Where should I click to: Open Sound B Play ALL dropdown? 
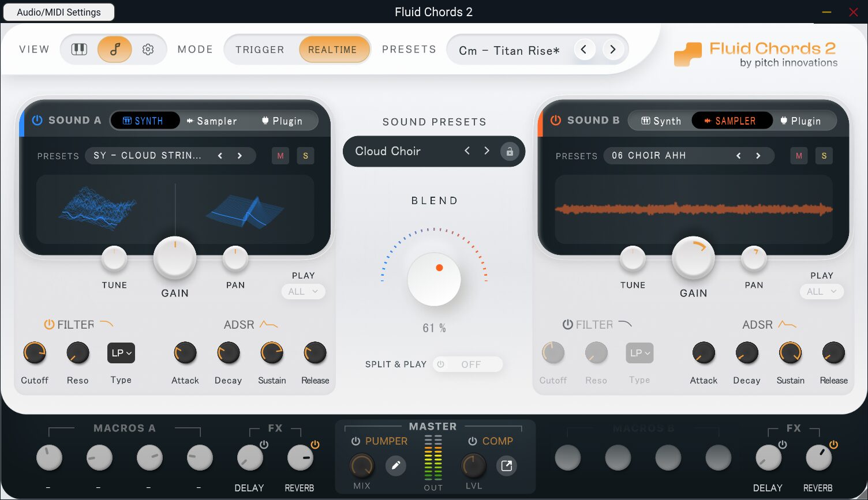pos(822,292)
